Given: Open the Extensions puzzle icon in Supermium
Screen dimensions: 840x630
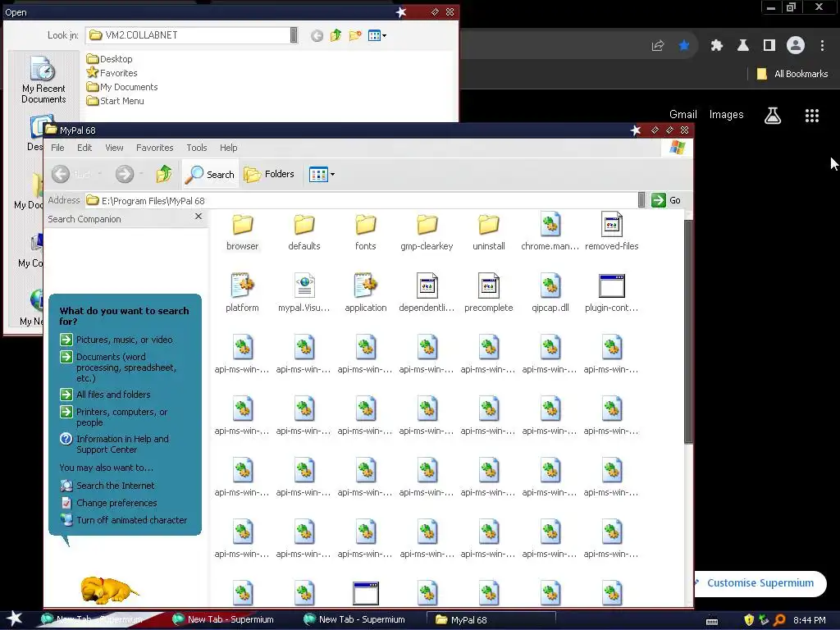Looking at the screenshot, I should point(717,46).
